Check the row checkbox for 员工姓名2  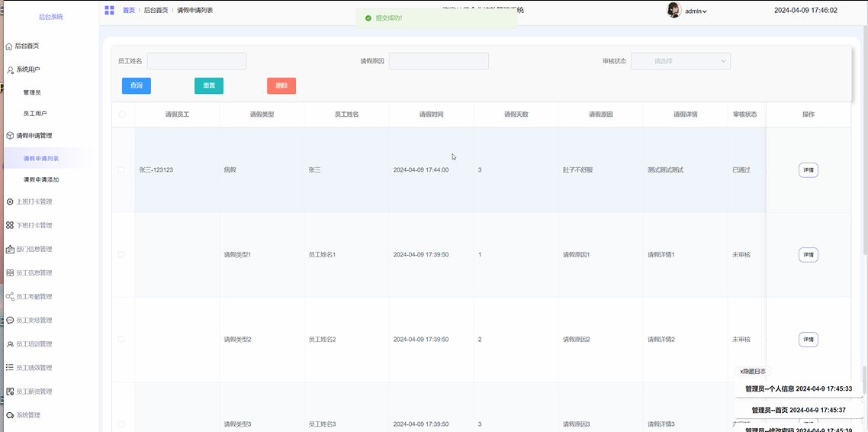point(121,340)
